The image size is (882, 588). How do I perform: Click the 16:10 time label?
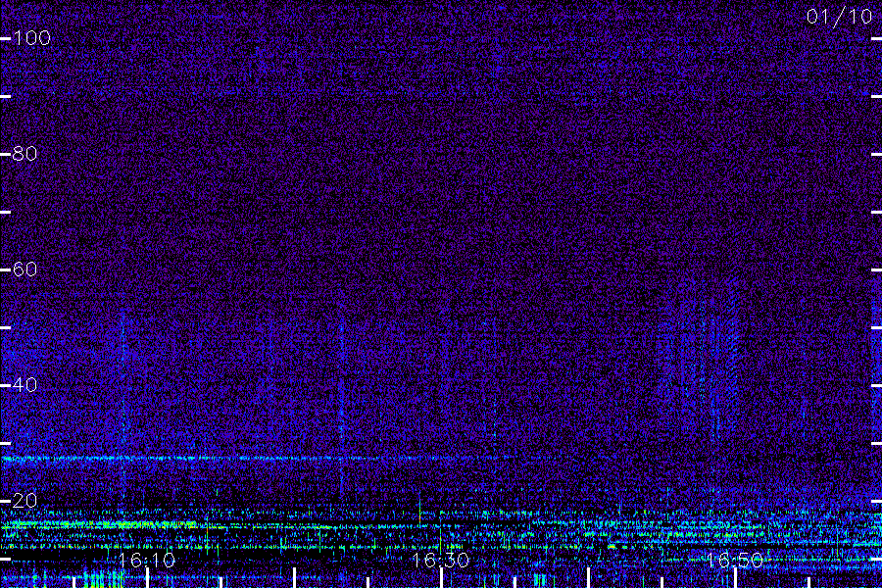click(147, 560)
